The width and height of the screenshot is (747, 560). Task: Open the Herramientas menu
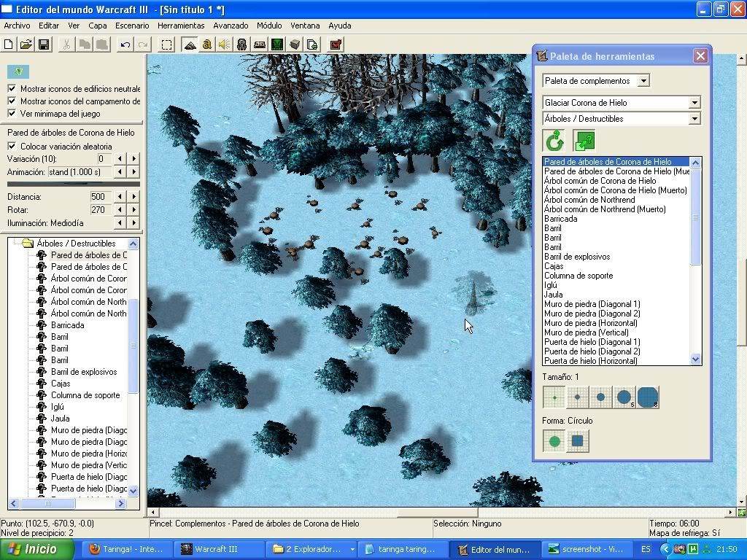[x=181, y=26]
